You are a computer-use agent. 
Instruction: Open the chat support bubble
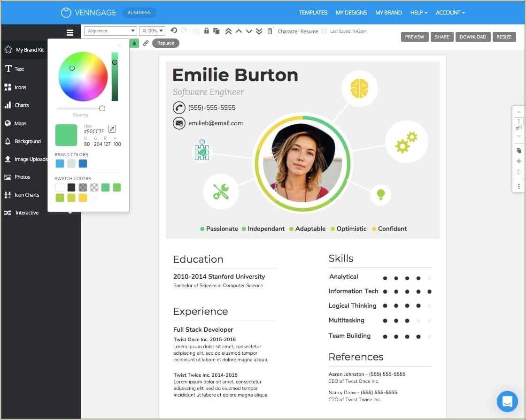507,401
